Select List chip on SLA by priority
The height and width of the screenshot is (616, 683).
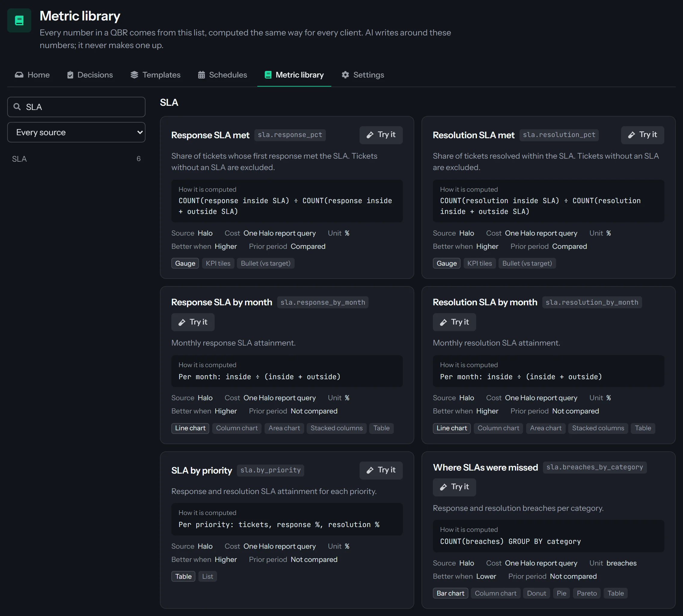207,576
